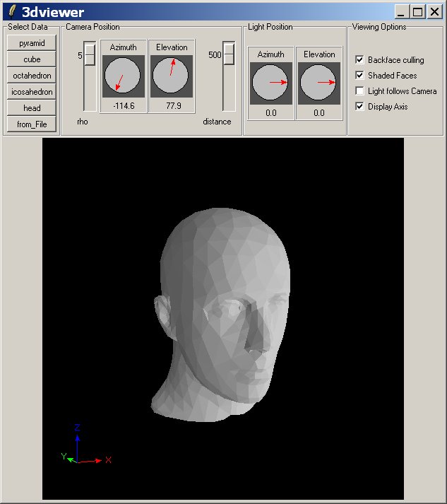
Task: Open a model with from_File button
Action: [x=32, y=124]
